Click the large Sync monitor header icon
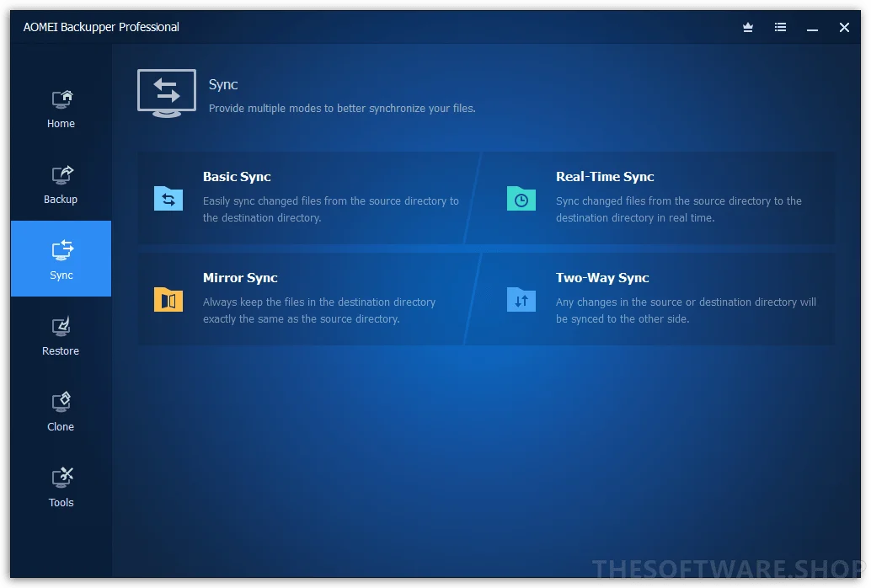 [167, 93]
